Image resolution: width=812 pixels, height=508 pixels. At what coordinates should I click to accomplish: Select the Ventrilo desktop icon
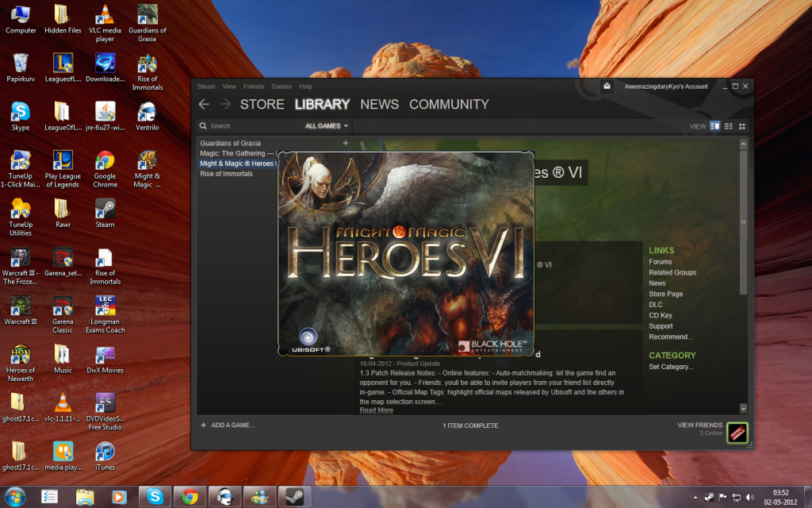(147, 117)
